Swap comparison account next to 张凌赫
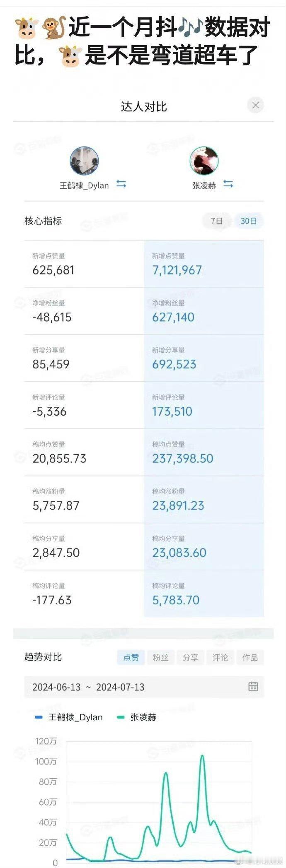The width and height of the screenshot is (286, 868). [227, 185]
